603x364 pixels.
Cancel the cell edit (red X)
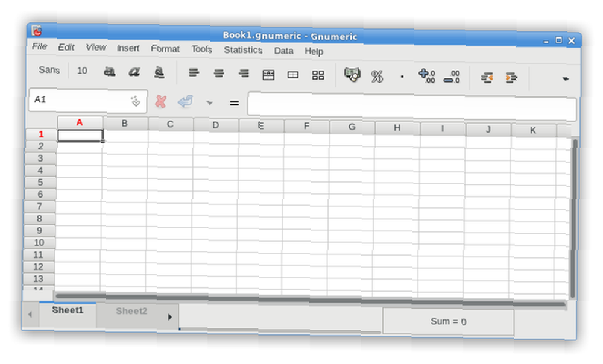pos(161,101)
